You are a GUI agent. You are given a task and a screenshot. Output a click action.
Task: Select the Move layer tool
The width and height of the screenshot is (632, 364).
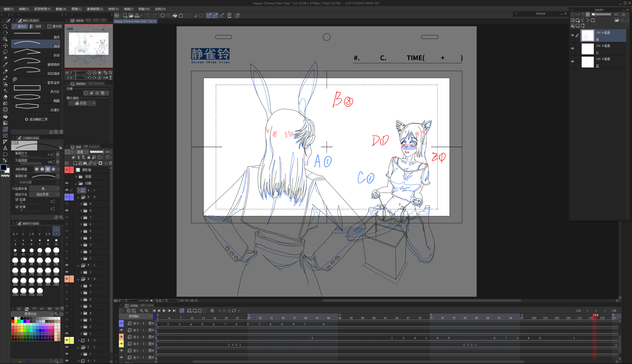(5, 45)
